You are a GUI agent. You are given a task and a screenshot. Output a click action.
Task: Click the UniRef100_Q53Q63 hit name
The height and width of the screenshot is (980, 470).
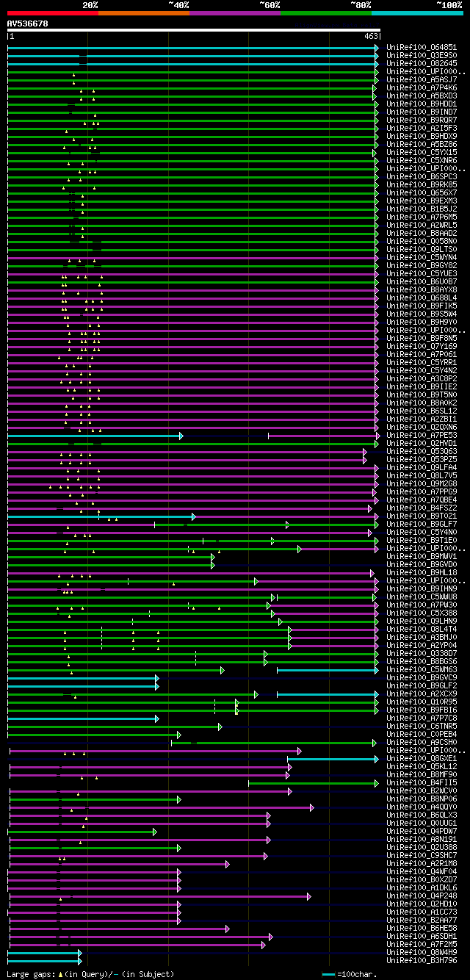click(422, 451)
